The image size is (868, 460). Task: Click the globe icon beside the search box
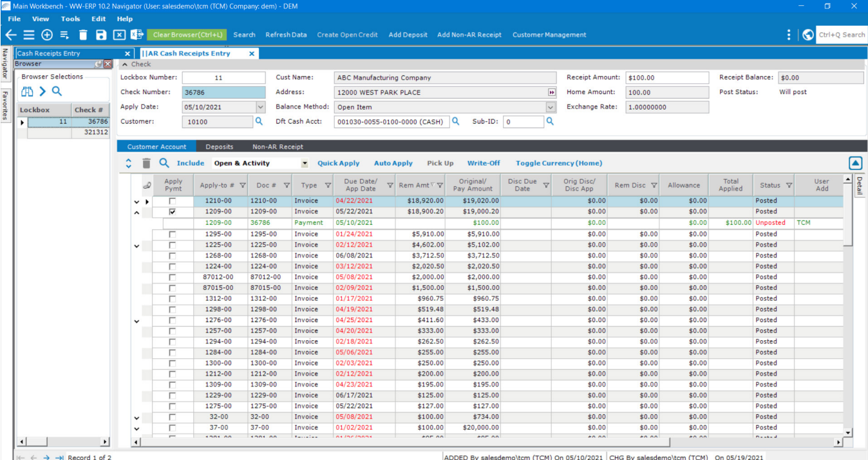point(808,35)
